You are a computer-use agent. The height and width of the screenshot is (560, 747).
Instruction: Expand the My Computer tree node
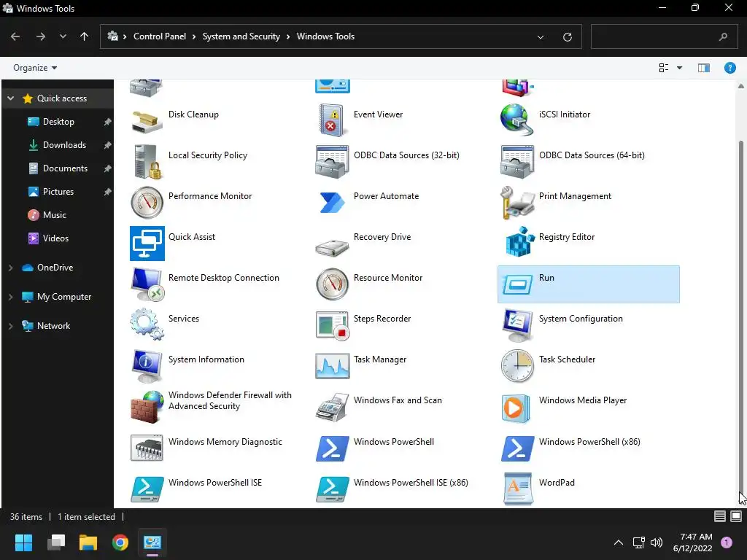tap(10, 297)
